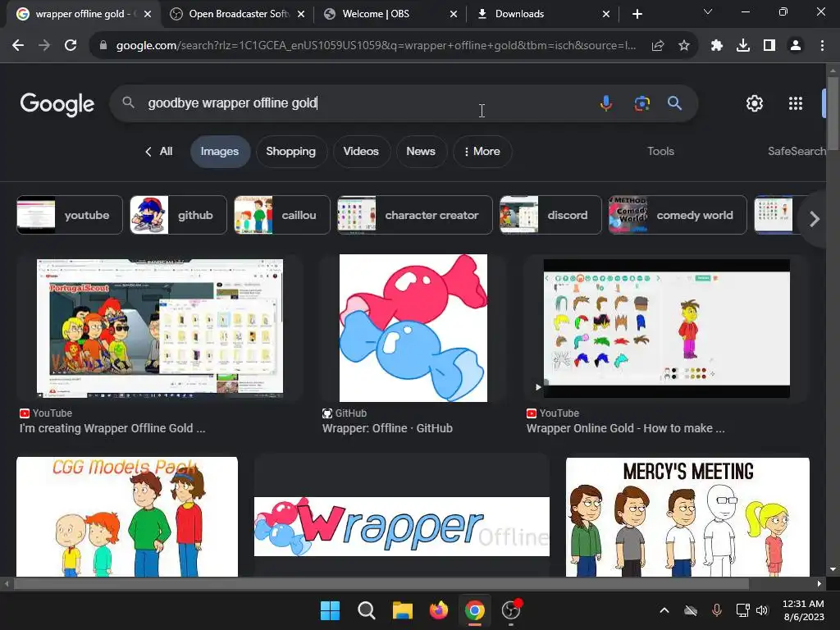The width and height of the screenshot is (840, 630).
Task: Filter results by discord chip
Action: point(550,215)
